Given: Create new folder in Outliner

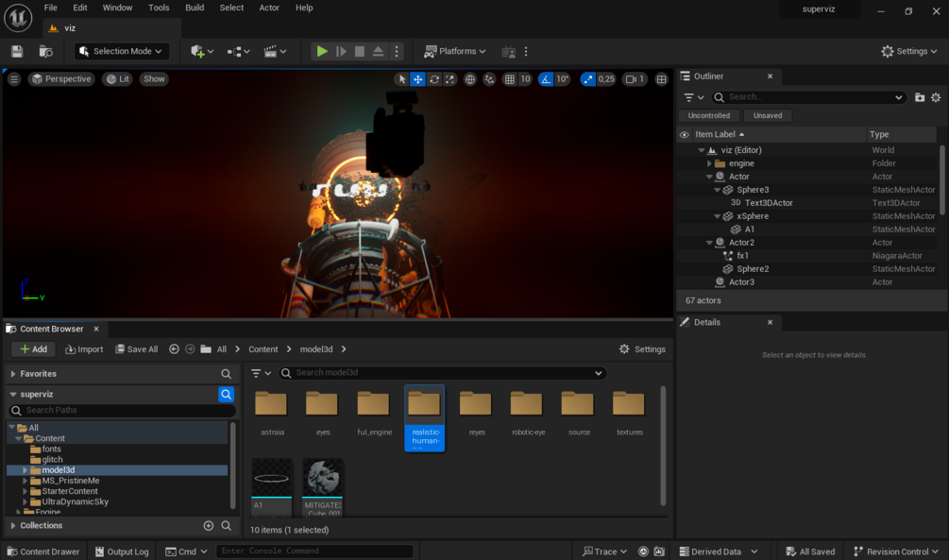Looking at the screenshot, I should [x=920, y=97].
